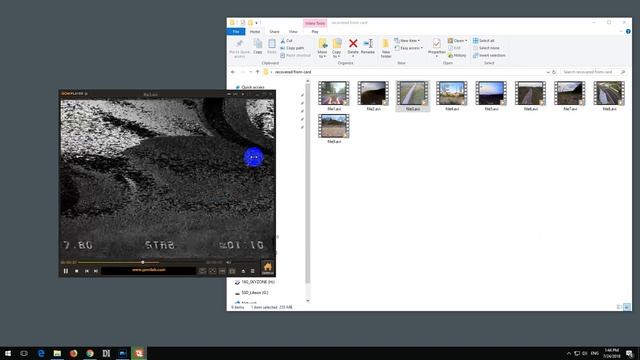Click Copy path in Clipboard group
Image resolution: width=640 pixels, height=360 pixels.
292,48
